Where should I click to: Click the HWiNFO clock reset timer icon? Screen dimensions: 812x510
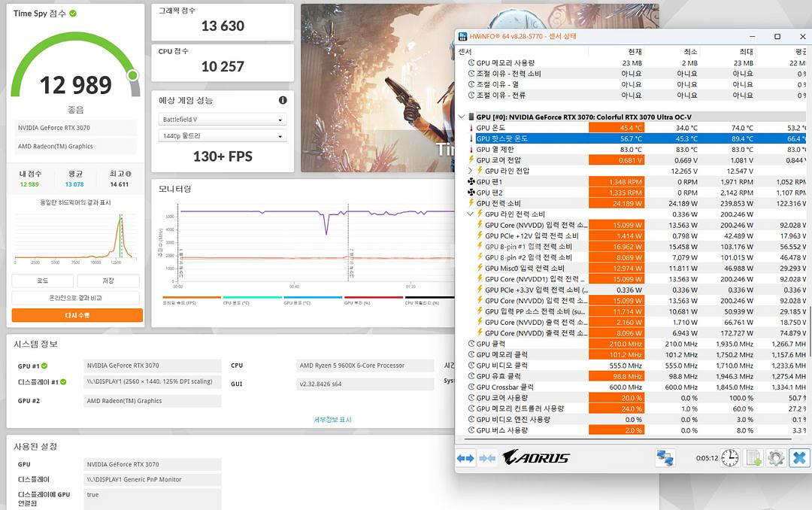[729, 458]
